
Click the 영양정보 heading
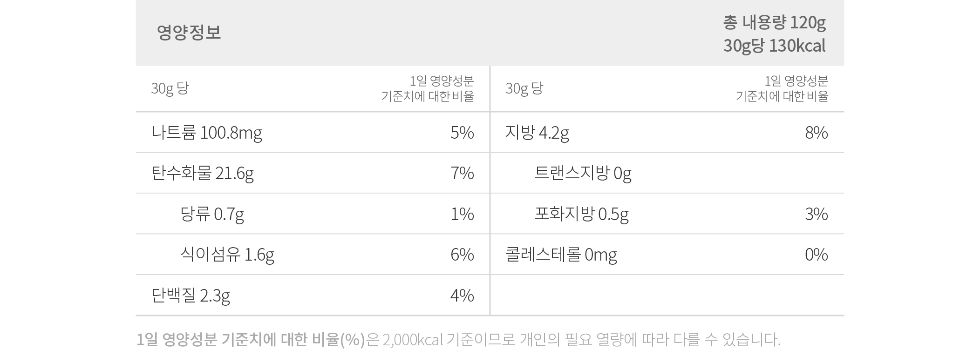[x=189, y=33]
